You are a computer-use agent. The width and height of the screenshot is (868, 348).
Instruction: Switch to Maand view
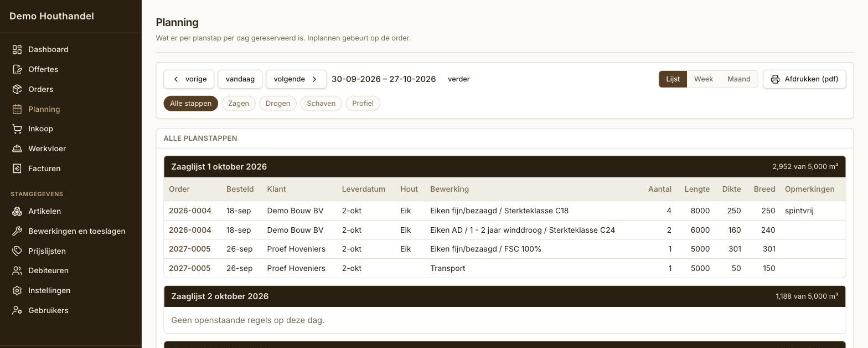tap(738, 79)
